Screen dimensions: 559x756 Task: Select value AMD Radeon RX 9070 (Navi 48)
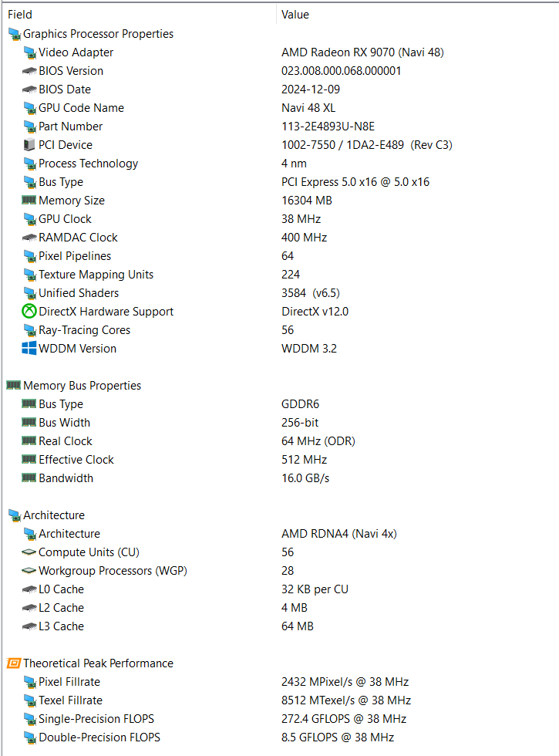(x=362, y=52)
